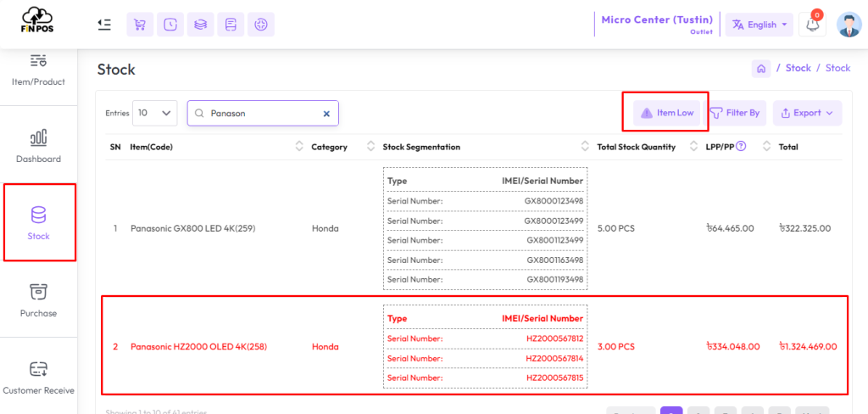The image size is (868, 414).
Task: Click the ৳1,324,469.00 total cell
Action: (808, 347)
